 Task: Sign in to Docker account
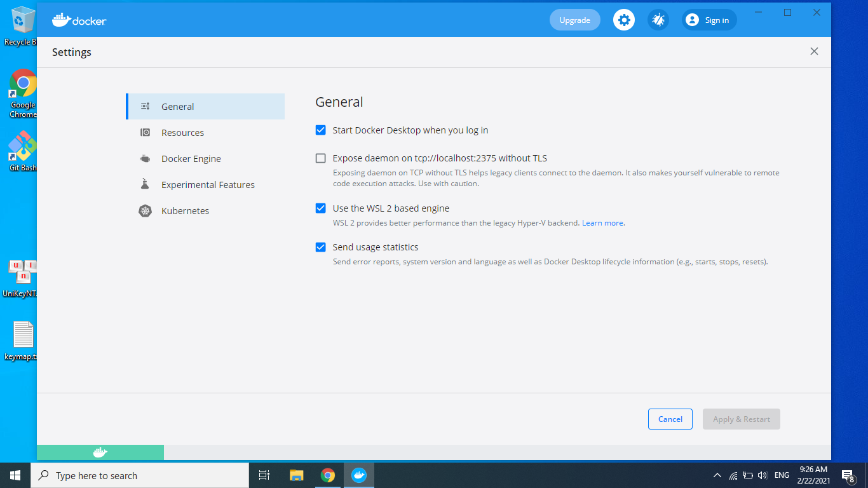709,20
